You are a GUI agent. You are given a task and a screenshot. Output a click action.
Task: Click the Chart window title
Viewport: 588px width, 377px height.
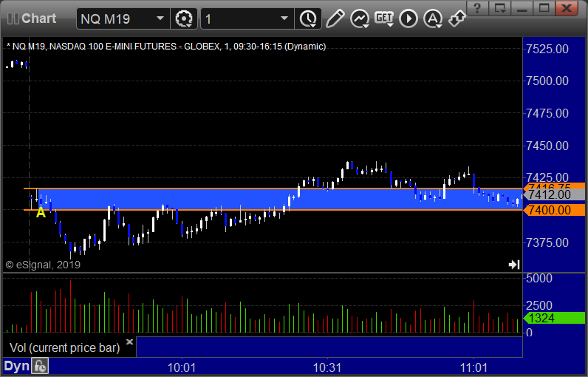point(38,18)
